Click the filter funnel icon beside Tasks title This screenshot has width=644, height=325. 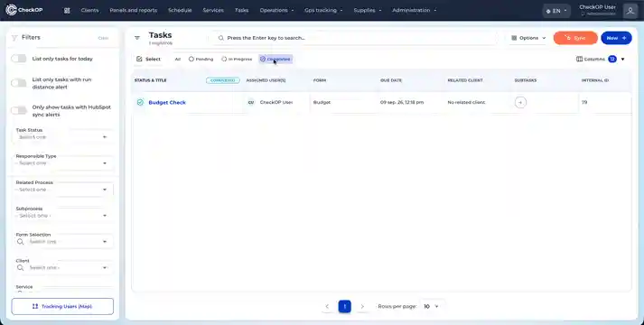[137, 38]
